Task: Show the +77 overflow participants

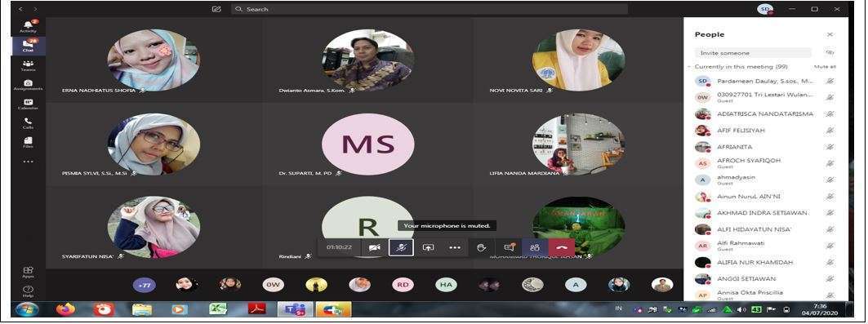Action: (145, 285)
